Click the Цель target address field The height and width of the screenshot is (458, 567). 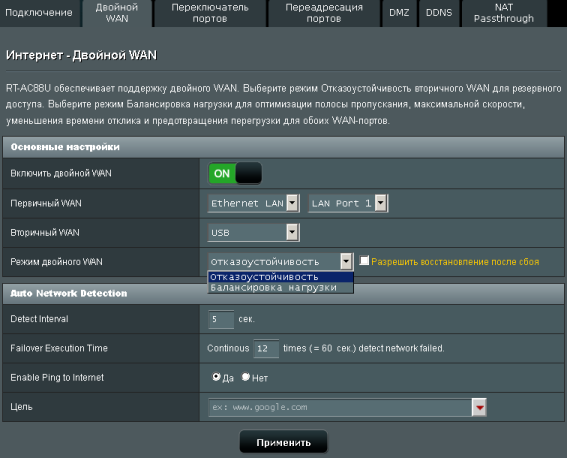(x=340, y=407)
